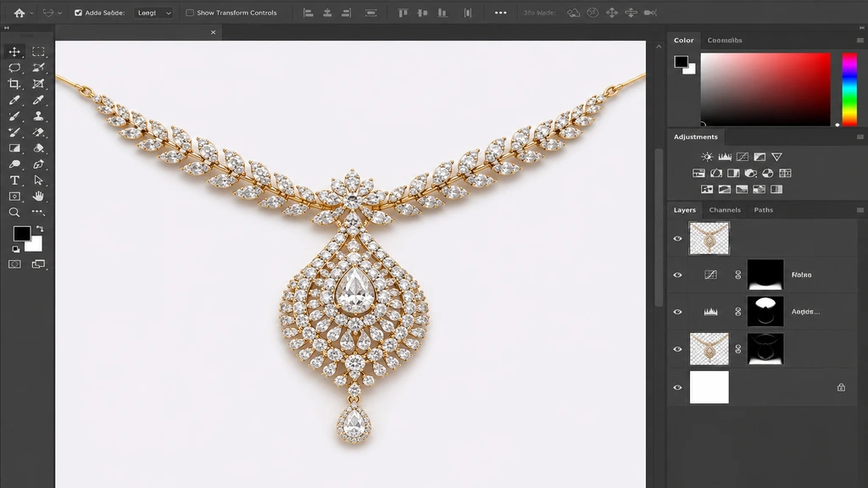Screen dimensions: 868x488
Task: Add Vibrance adjustment triangle icon
Action: (776, 157)
